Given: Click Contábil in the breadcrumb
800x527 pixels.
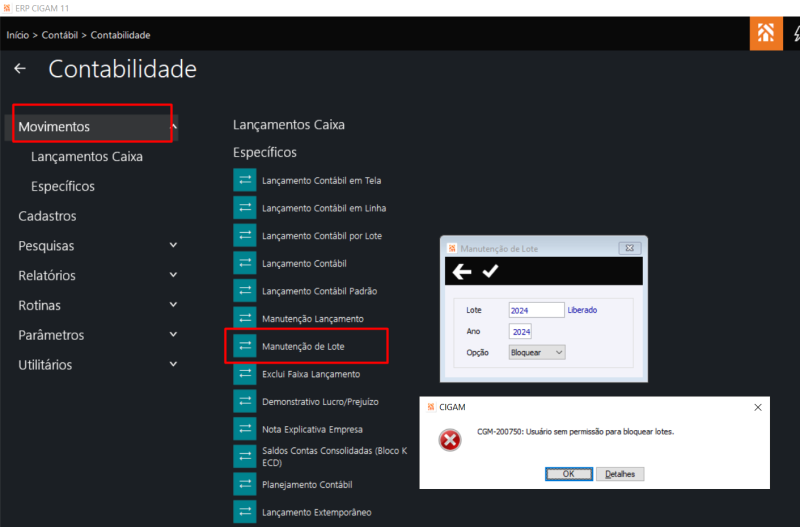Looking at the screenshot, I should coord(60,35).
